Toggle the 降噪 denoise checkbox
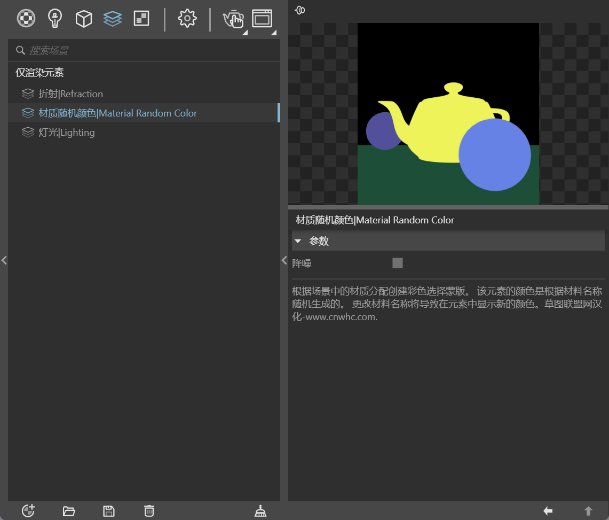 (x=397, y=263)
